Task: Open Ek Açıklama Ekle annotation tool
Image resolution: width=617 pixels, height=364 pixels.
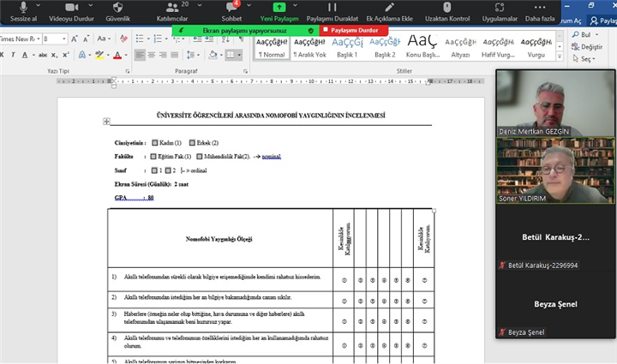Action: [x=390, y=12]
